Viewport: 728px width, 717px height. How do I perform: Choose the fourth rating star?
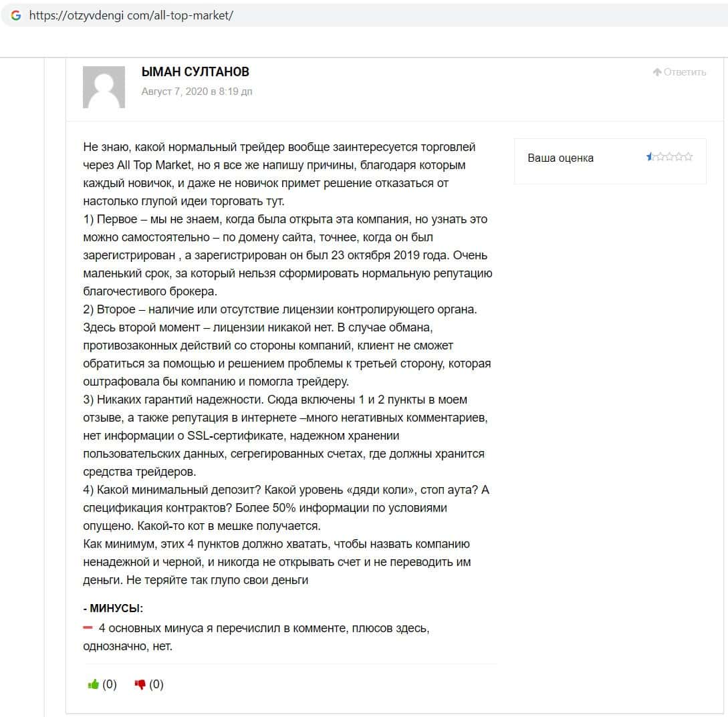(x=679, y=157)
